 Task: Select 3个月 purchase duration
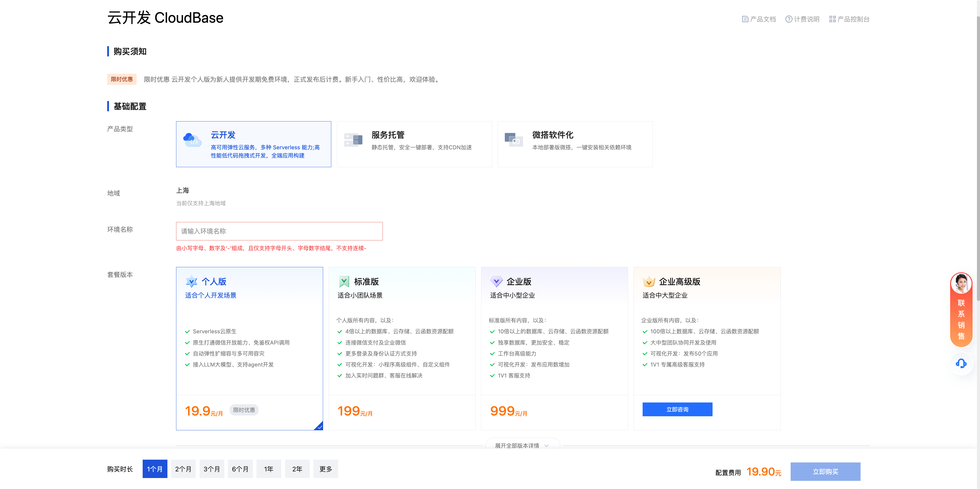pyautogui.click(x=212, y=469)
